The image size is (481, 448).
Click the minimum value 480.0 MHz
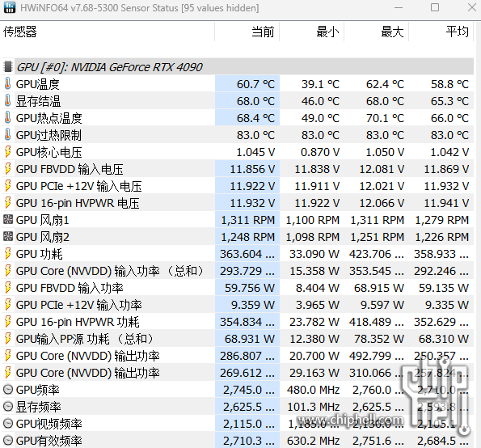pos(313,390)
